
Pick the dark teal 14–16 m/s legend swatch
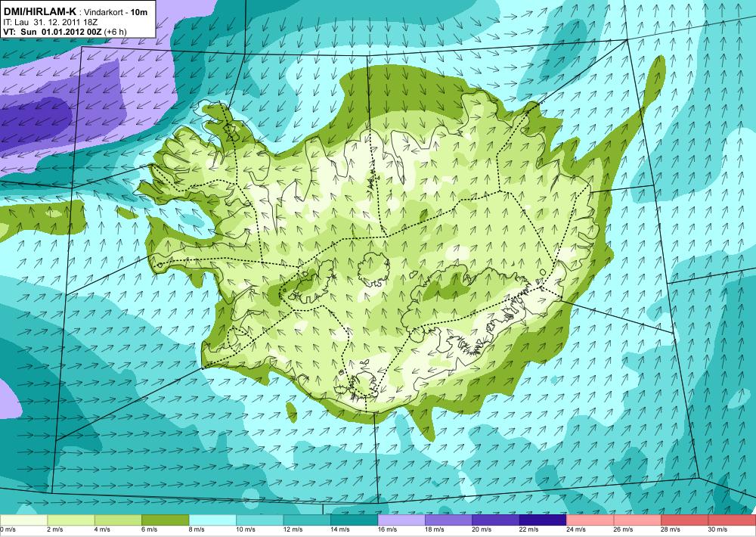[x=355, y=520]
